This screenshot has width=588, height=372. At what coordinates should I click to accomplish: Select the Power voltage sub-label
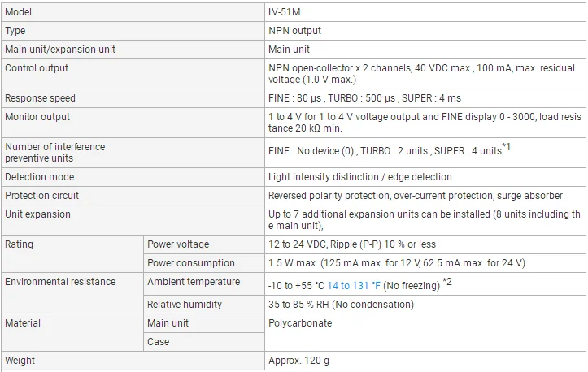point(178,244)
